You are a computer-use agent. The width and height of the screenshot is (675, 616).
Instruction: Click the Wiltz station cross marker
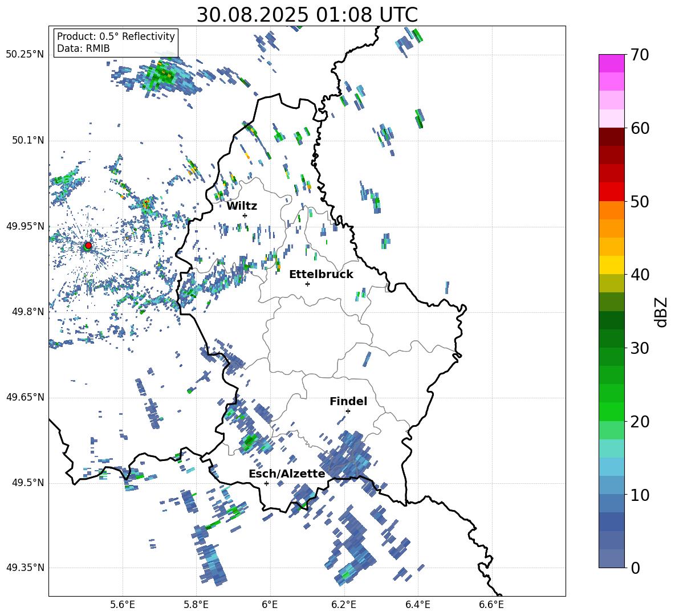click(245, 215)
